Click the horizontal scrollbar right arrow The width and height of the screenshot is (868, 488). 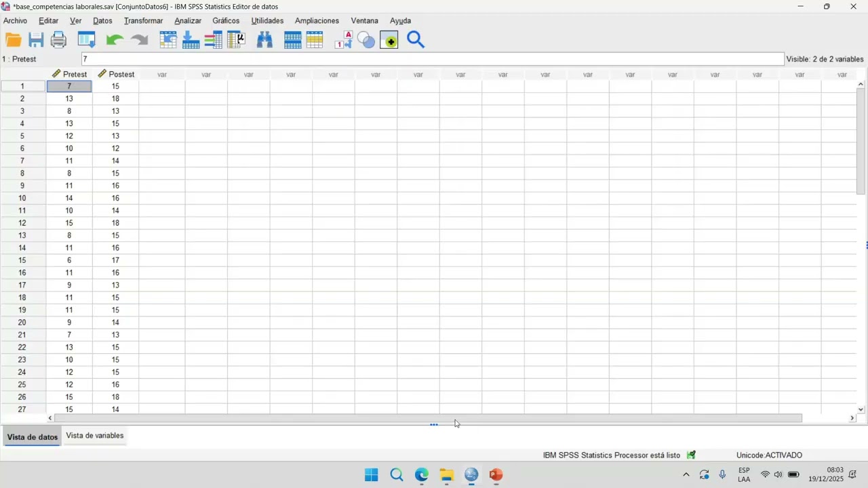852,418
